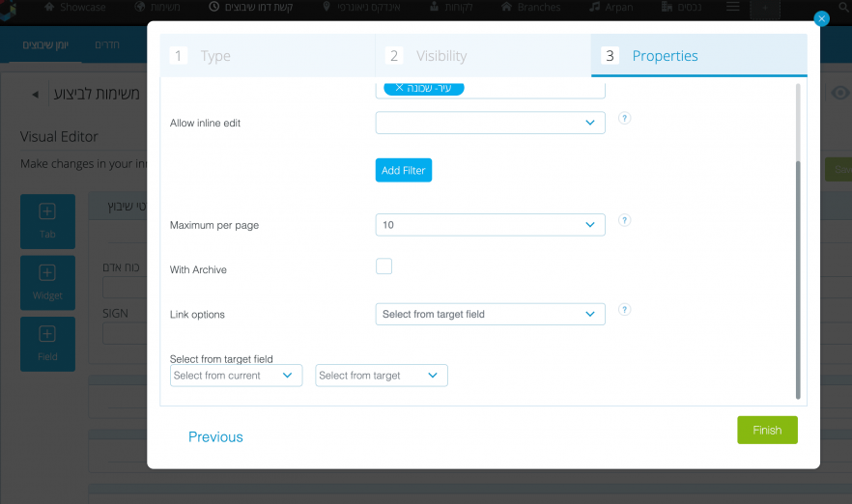The width and height of the screenshot is (852, 504).
Task: Close the wizard dialog with X button
Action: (821, 18)
